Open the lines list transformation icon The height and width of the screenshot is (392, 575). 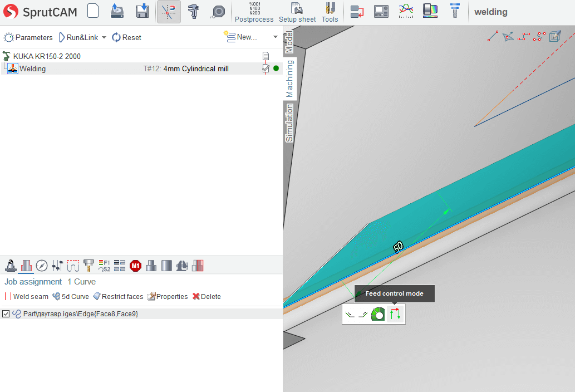pyautogui.click(x=120, y=266)
